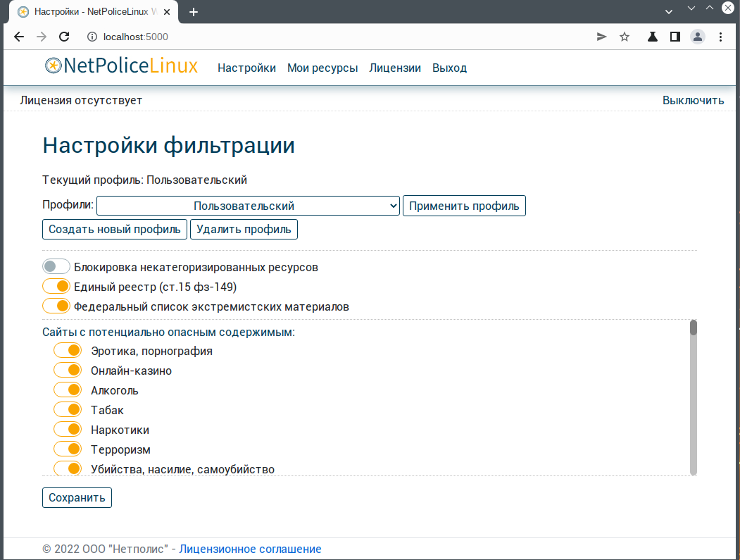
Task: Click the browser forward arrow
Action: click(x=41, y=37)
